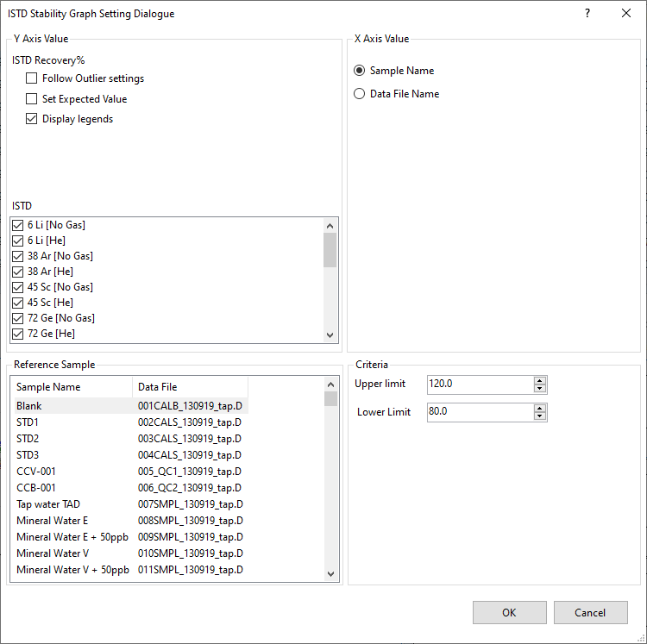
Task: Uncheck 45 Sc [No Gas] ISTD
Action: coord(17,287)
